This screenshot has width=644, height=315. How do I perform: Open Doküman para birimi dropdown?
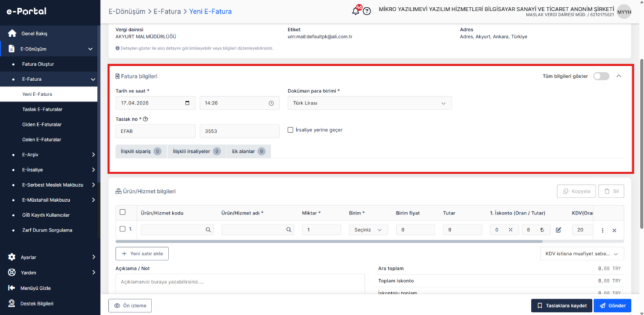pos(370,103)
